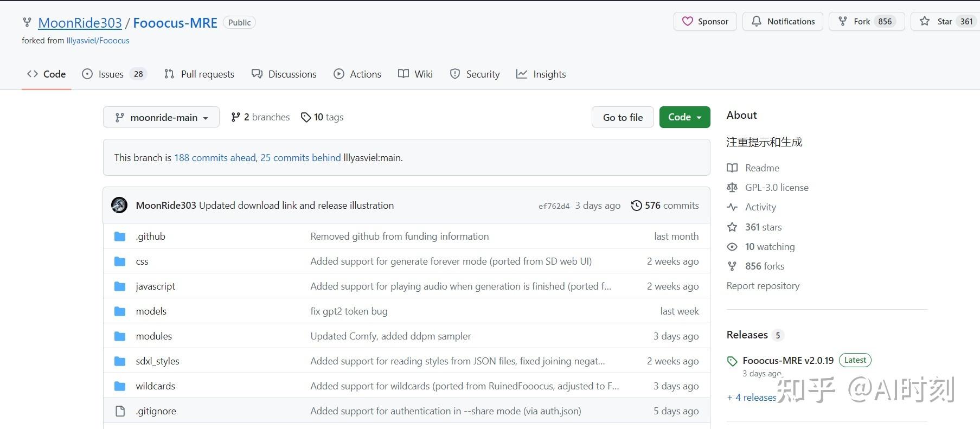Screen dimensions: 980x429
Task: Click the Fork icon button
Action: point(843,22)
